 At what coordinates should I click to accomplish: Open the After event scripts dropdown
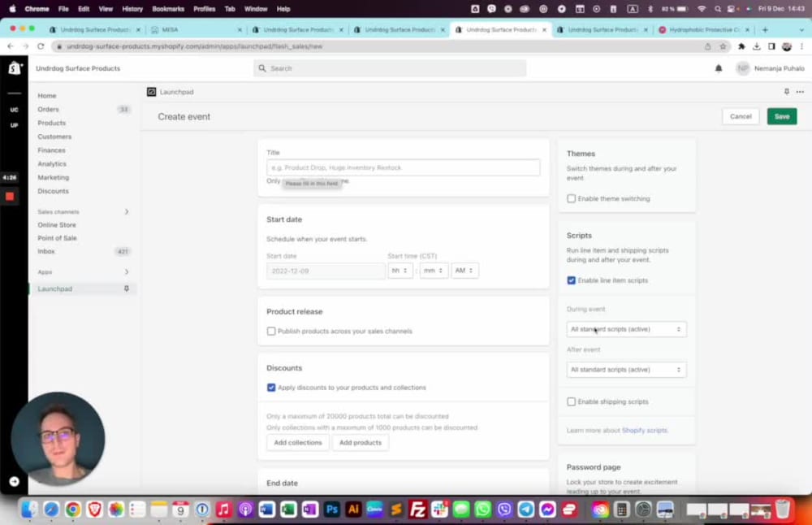[625, 369]
